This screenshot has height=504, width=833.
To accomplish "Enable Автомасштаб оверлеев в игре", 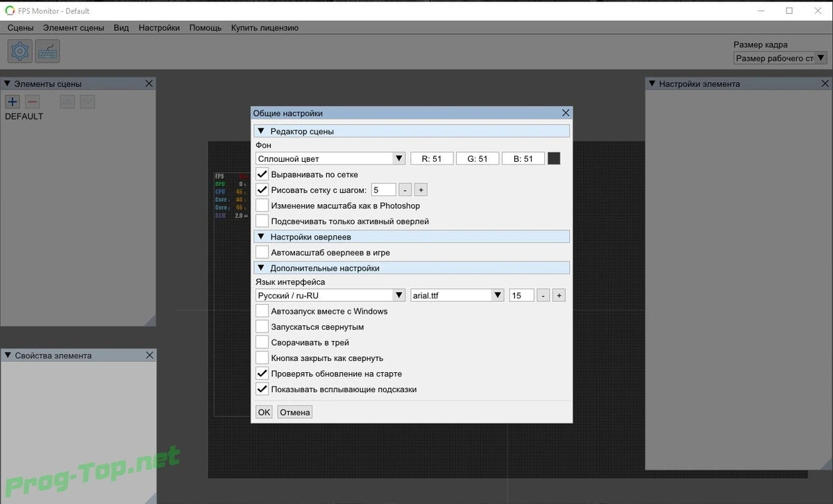I will pyautogui.click(x=262, y=252).
